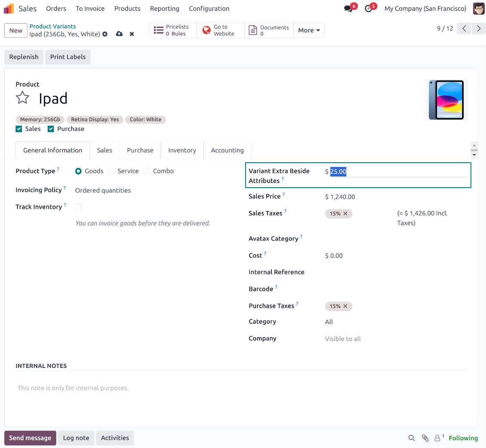Open the Avatax Category field

pyautogui.click(x=396, y=239)
